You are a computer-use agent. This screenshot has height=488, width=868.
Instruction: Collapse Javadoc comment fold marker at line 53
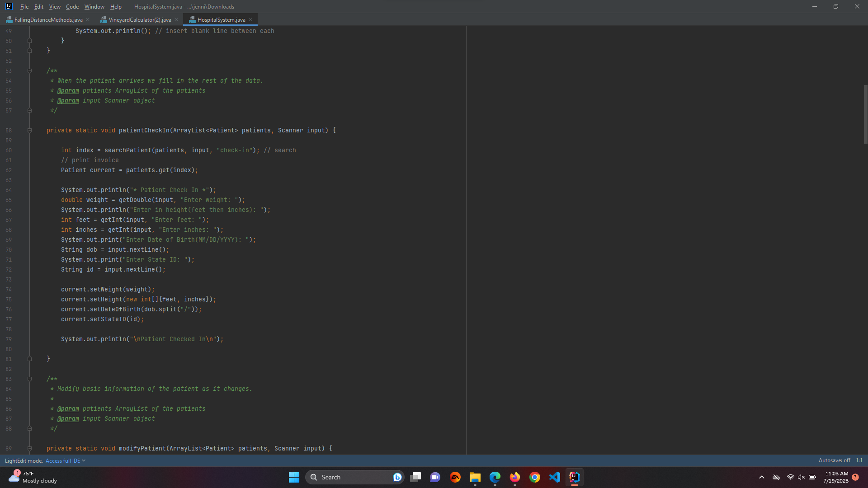[29, 71]
